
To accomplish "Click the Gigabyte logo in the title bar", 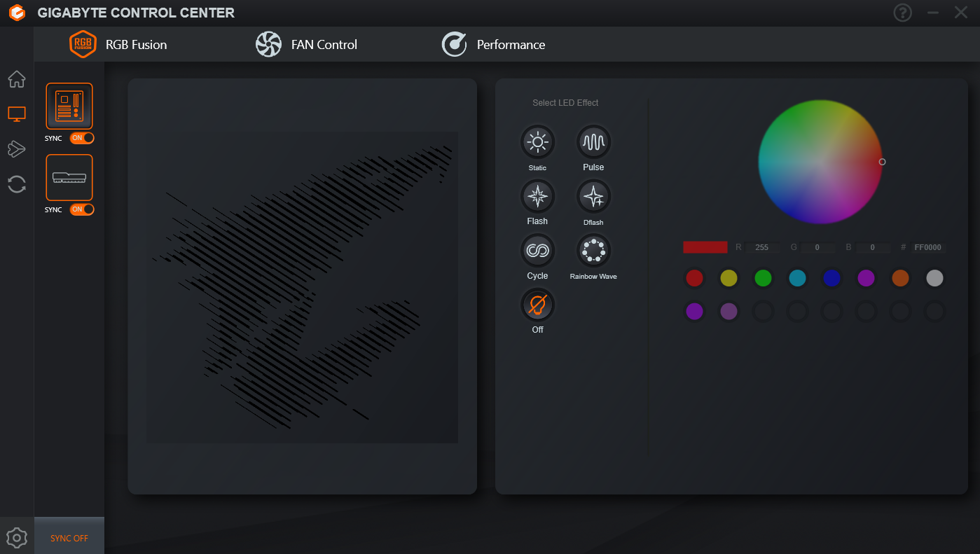I will click(x=18, y=13).
